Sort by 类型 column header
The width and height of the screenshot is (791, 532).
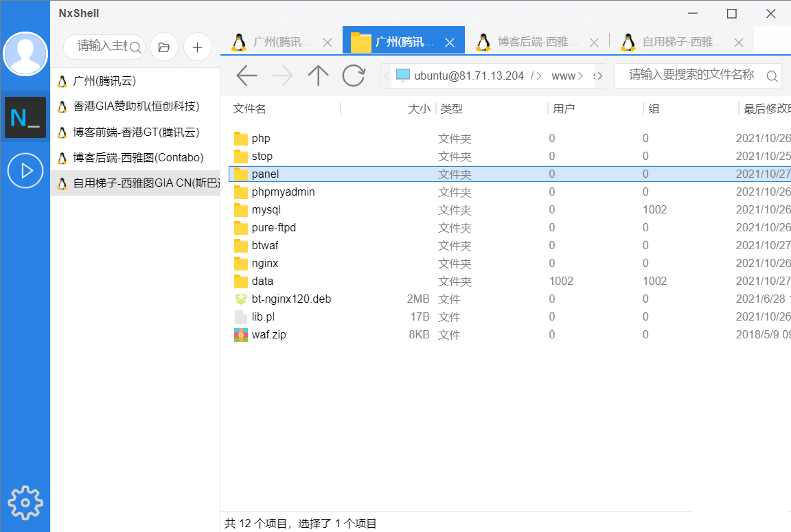(451, 109)
